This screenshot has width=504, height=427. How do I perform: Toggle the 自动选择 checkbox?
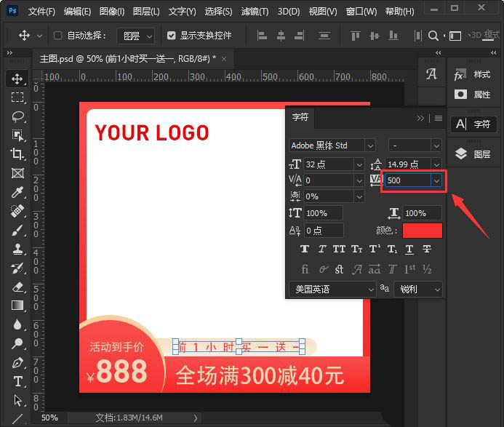pos(58,36)
